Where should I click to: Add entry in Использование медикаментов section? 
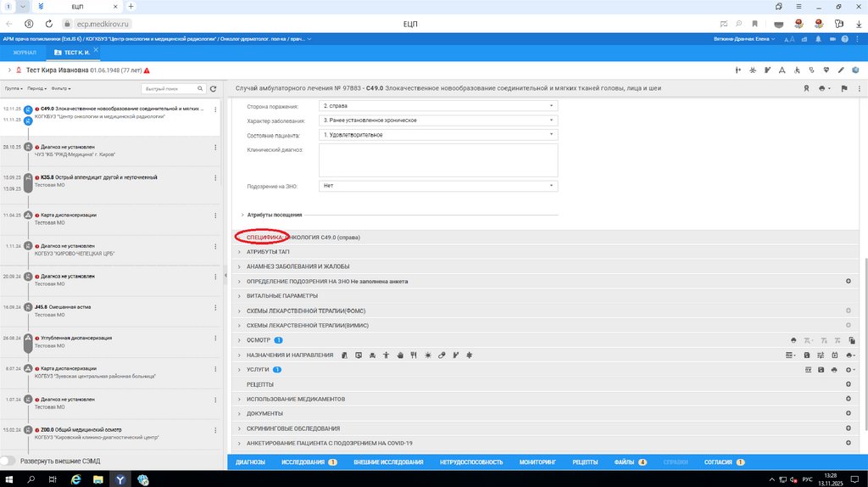click(x=848, y=399)
